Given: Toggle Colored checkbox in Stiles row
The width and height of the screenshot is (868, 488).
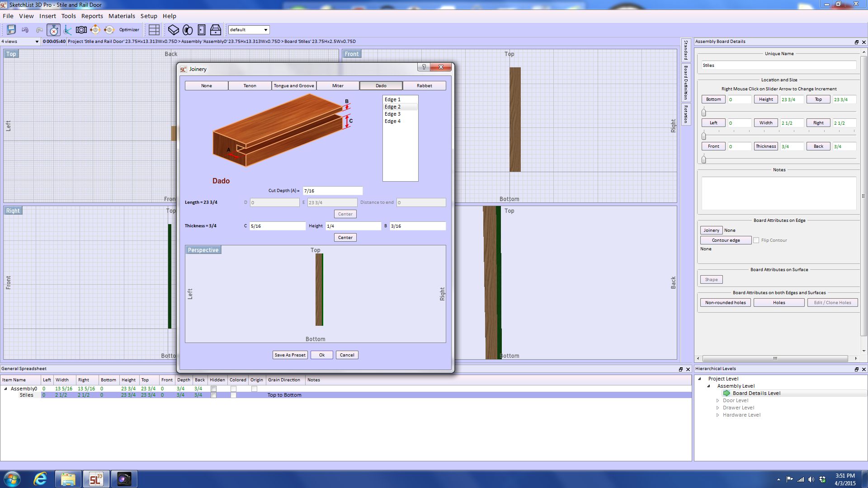Looking at the screenshot, I should [233, 395].
